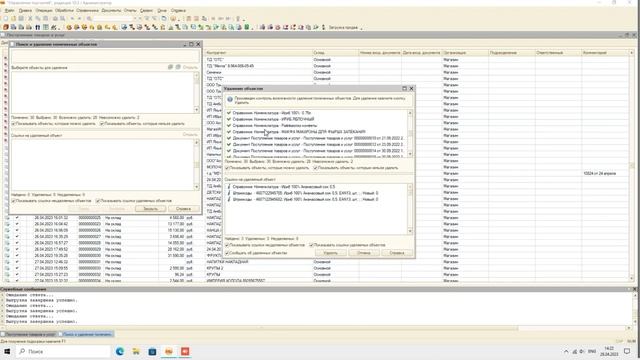
Task: Click scroll-down arrow of objects list in dialog
Action: 410,154
